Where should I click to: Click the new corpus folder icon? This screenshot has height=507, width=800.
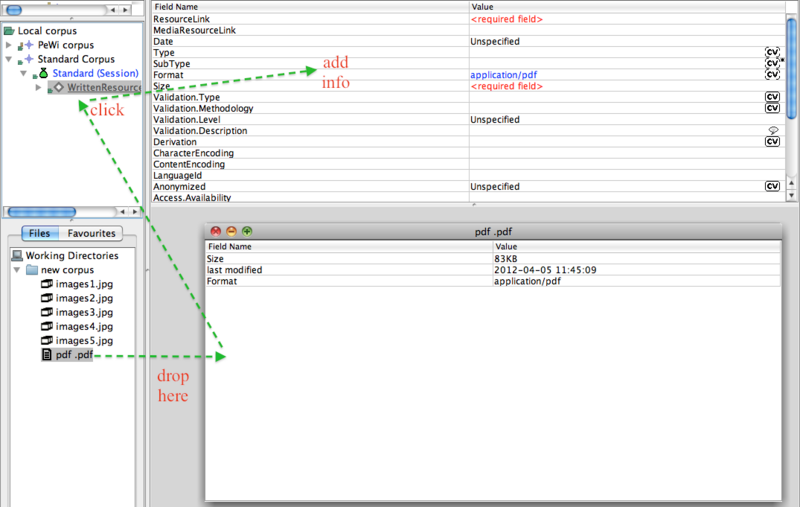click(x=32, y=269)
